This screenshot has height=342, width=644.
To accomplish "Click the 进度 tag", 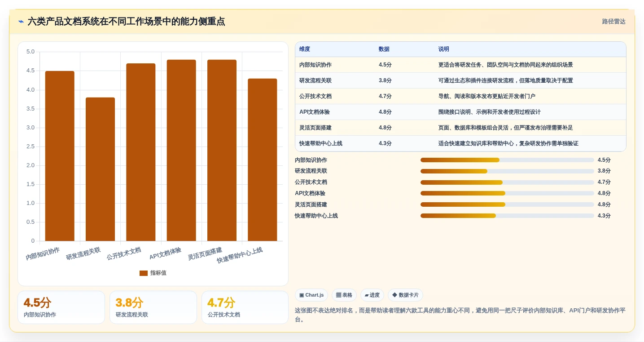I will coord(372,295).
